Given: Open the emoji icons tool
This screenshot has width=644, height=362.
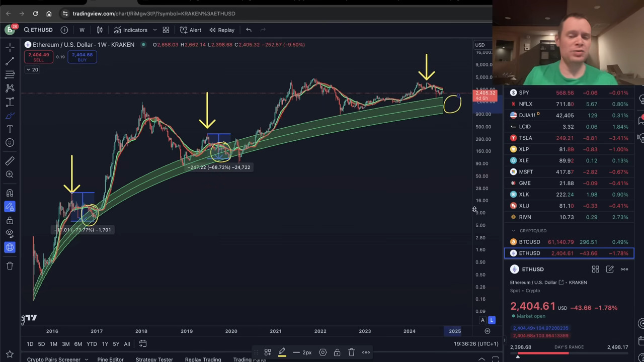Looking at the screenshot, I should [10, 143].
